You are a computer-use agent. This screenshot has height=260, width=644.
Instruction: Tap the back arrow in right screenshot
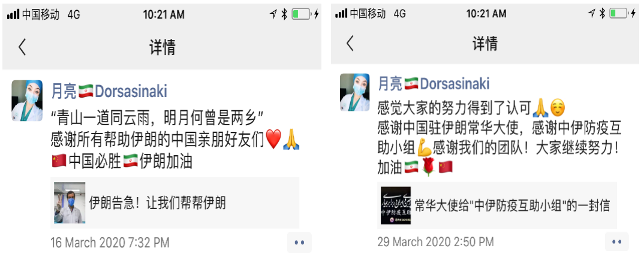350,43
